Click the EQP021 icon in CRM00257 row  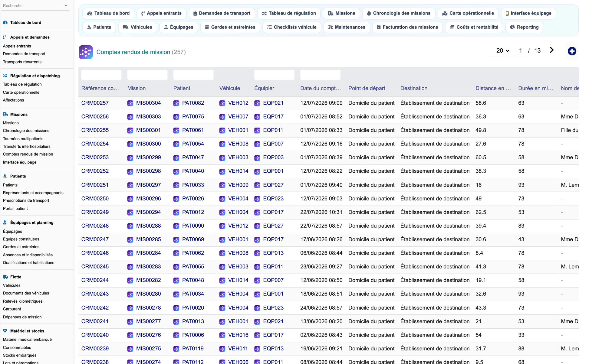pyautogui.click(x=257, y=103)
